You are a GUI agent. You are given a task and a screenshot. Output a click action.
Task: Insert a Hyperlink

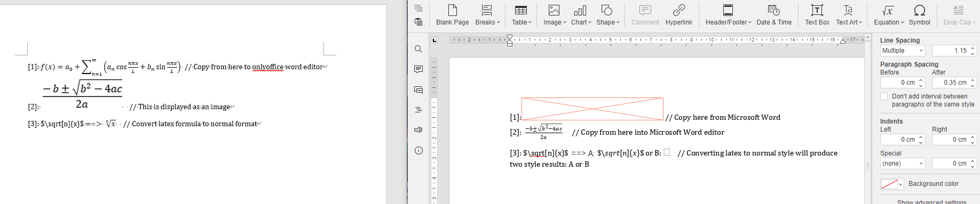678,15
